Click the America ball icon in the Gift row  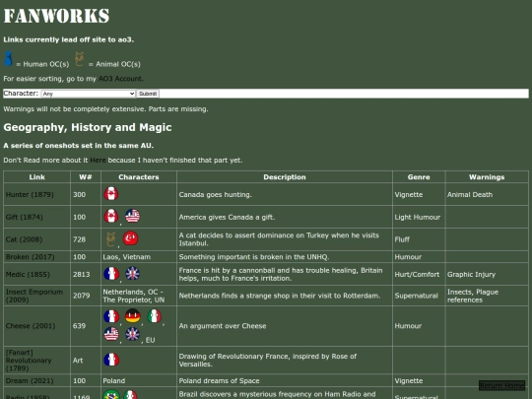coord(132,216)
